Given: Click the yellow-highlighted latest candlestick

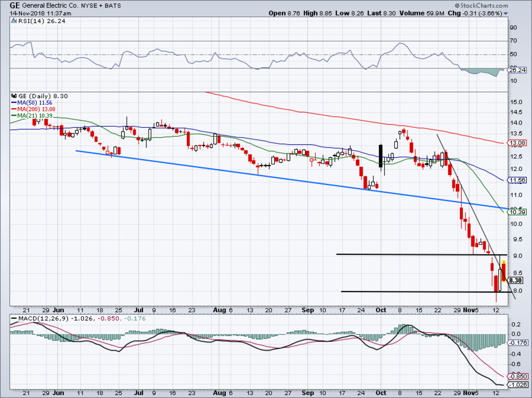Looking at the screenshot, I should 504,271.
